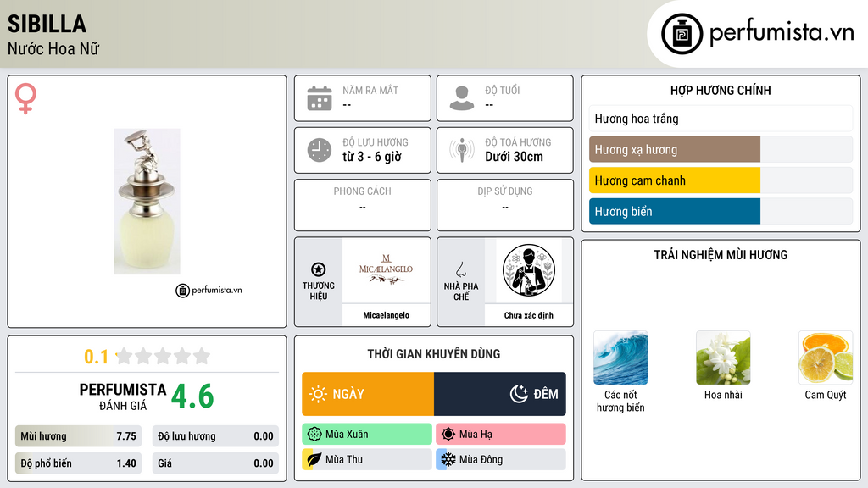Click the Trải nghiệm mùi hương heading
This screenshot has height=488, width=868.
[721, 255]
